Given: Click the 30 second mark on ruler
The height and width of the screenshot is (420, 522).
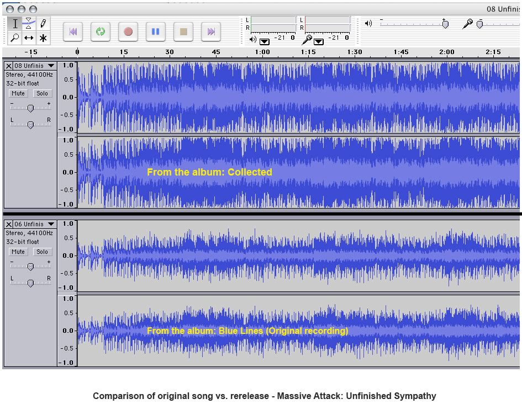Looking at the screenshot, I should tap(170, 52).
